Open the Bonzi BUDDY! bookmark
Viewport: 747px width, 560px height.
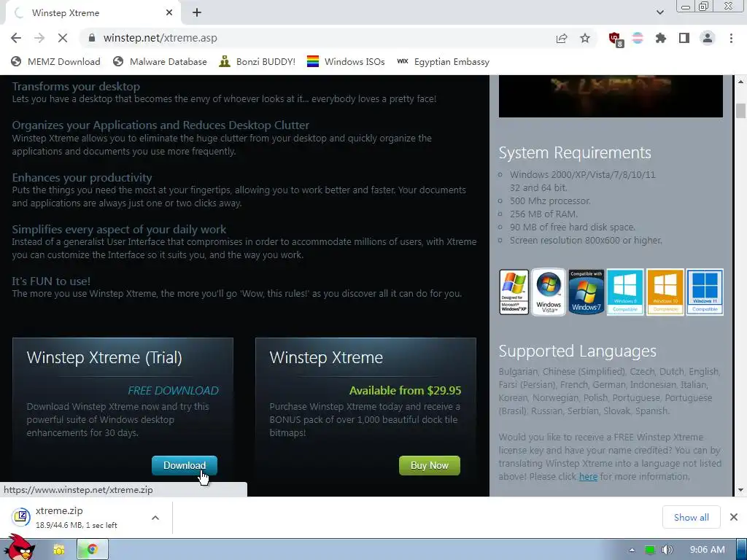(258, 62)
